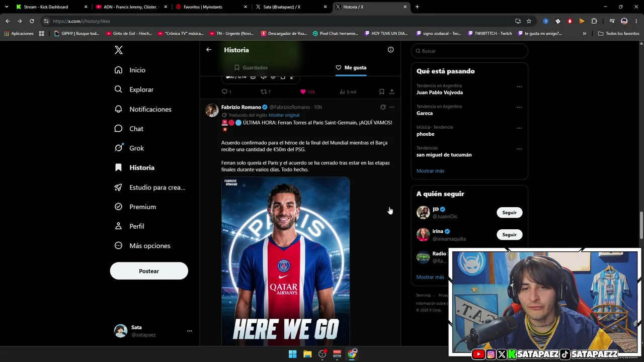Open a new browser tab
The height and width of the screenshot is (362, 644).
click(x=417, y=7)
